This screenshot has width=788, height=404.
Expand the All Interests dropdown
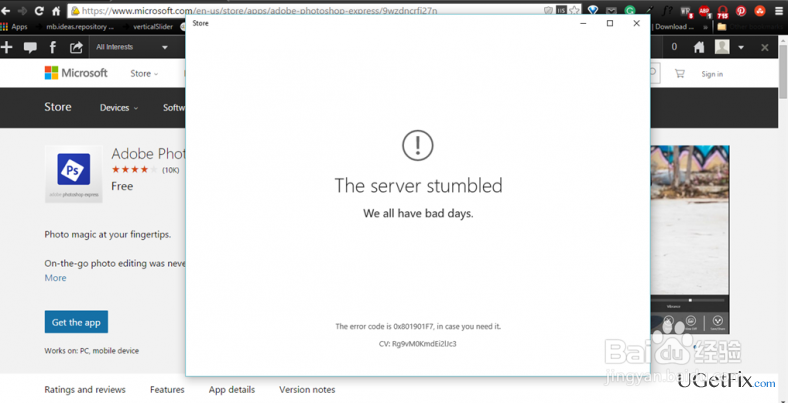(x=132, y=47)
